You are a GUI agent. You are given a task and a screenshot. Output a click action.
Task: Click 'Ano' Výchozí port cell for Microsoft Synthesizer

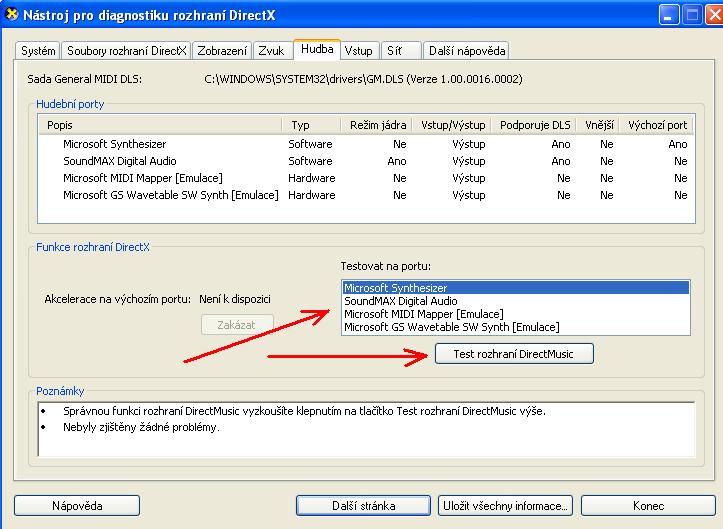[x=677, y=144]
